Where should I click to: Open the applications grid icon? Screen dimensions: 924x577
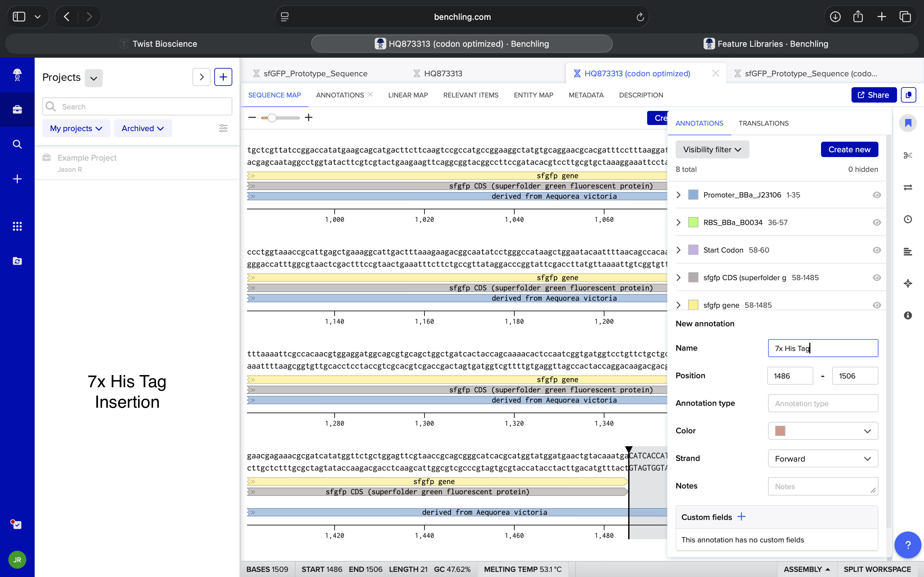17,226
